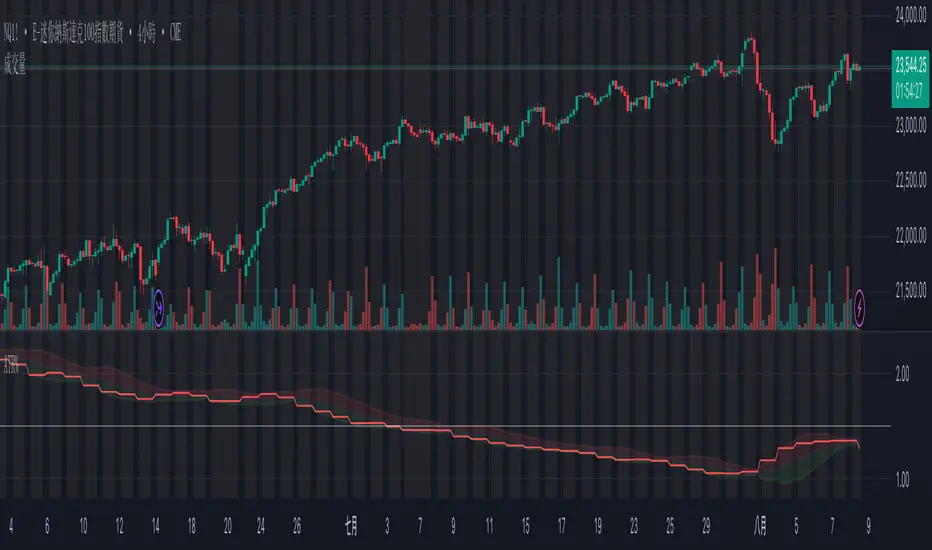Viewport: 932px width, 550px height.
Task: Click the current price tag 23,544.25
Action: coord(909,68)
